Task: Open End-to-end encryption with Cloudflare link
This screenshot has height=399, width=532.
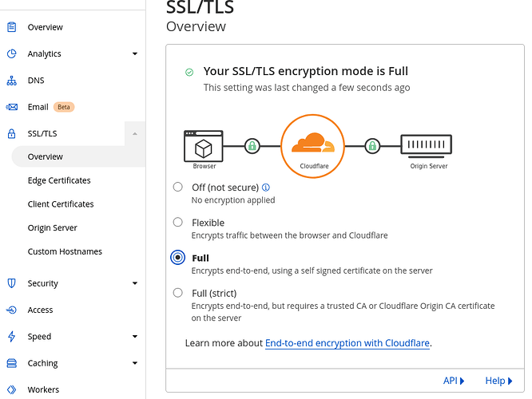Action: tap(347, 343)
